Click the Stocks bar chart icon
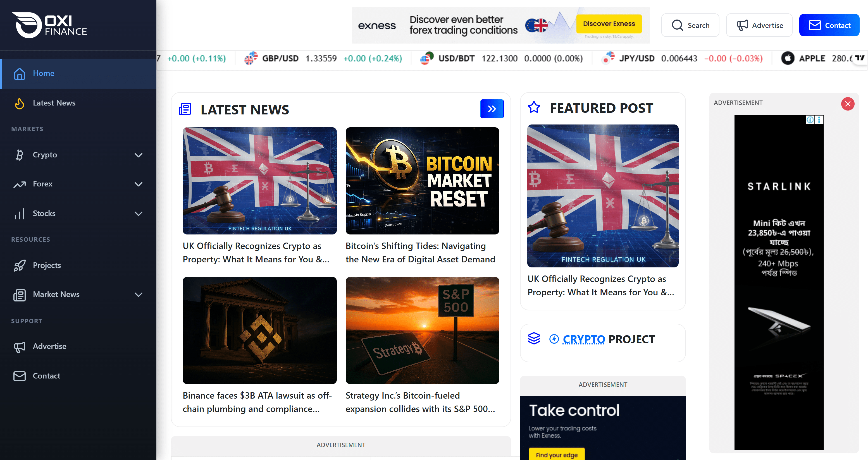 click(20, 214)
